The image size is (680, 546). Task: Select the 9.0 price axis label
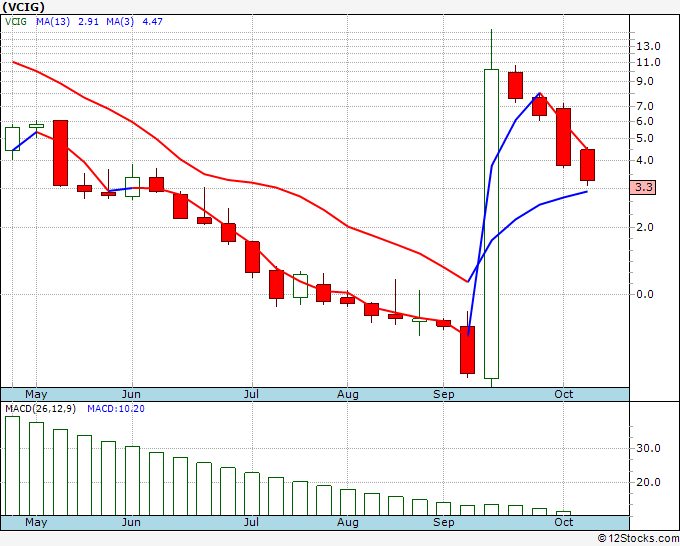644,82
